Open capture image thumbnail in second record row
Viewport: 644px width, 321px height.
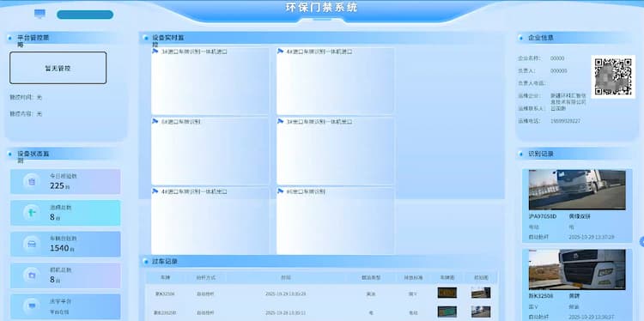[x=481, y=312]
